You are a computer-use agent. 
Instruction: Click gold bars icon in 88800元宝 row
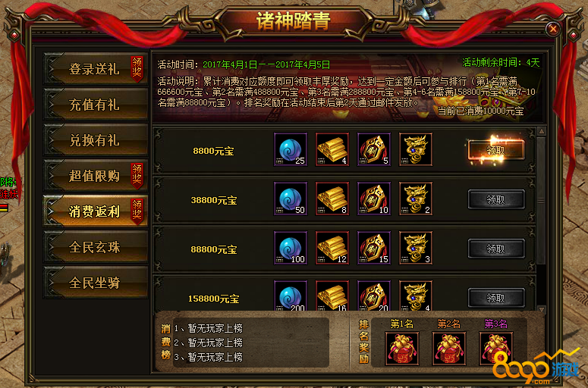[332, 248]
